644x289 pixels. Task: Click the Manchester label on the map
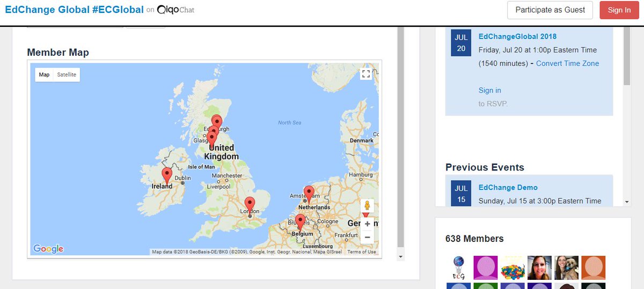[227, 176]
